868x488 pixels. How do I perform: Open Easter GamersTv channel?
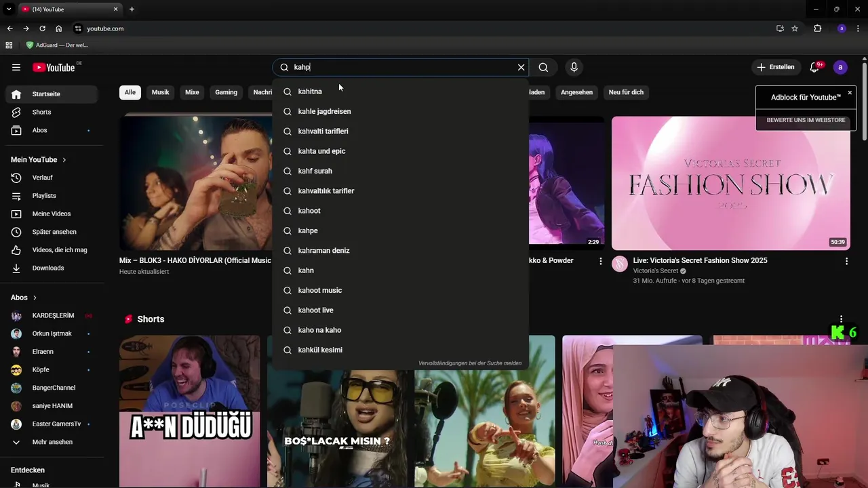coord(52,424)
